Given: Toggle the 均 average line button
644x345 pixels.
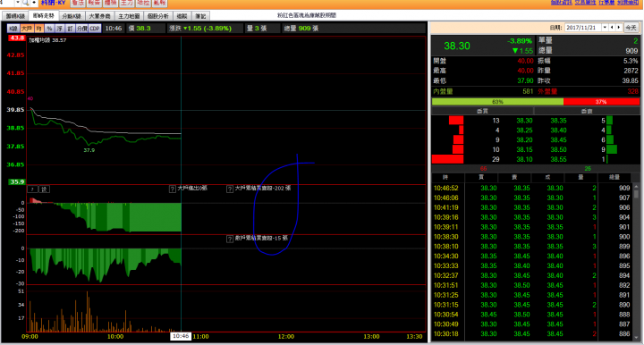Looking at the screenshot, I should tap(39, 29).
